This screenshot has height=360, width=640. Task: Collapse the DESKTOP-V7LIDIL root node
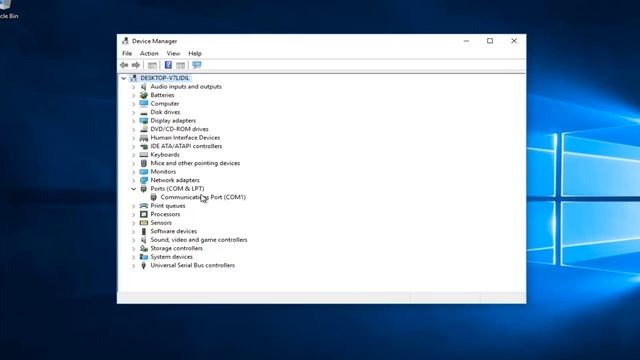[x=124, y=78]
